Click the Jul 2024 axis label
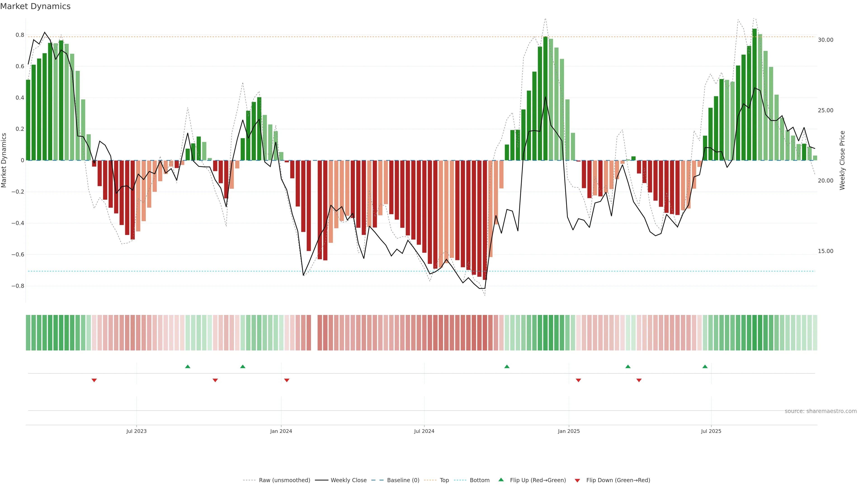Viewport: 868px width, 488px height. pos(424,431)
